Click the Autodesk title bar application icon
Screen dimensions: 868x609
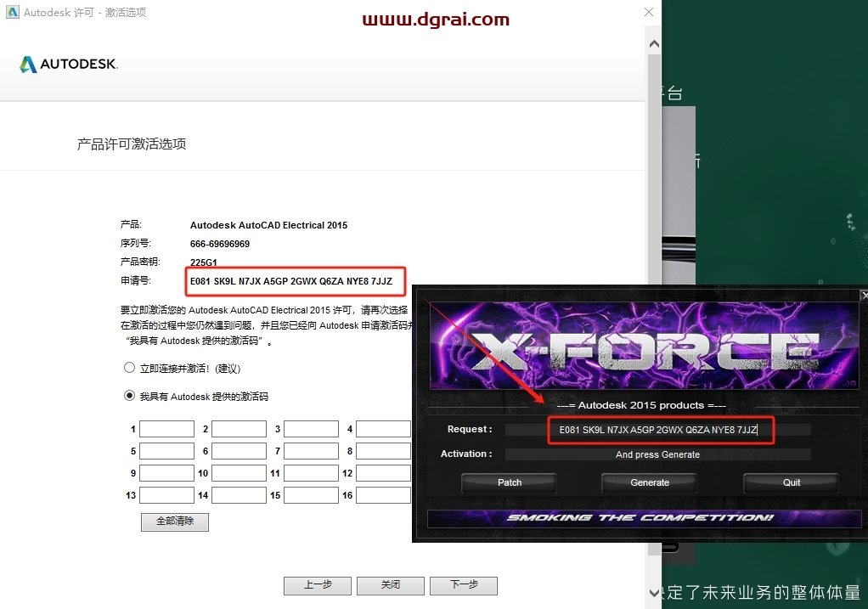[x=12, y=12]
